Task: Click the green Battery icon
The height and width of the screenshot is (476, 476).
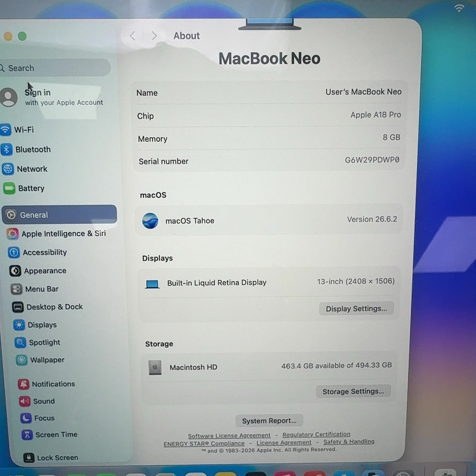Action: [9, 188]
